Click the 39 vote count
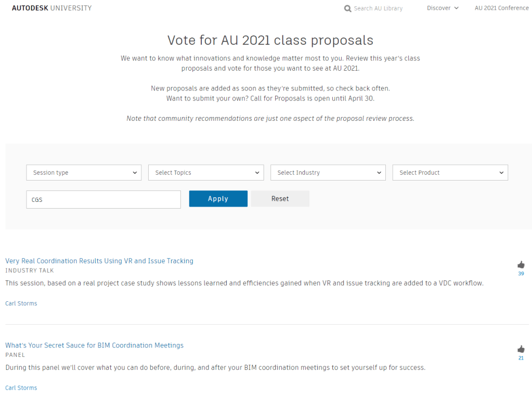532x397 pixels. point(521,274)
